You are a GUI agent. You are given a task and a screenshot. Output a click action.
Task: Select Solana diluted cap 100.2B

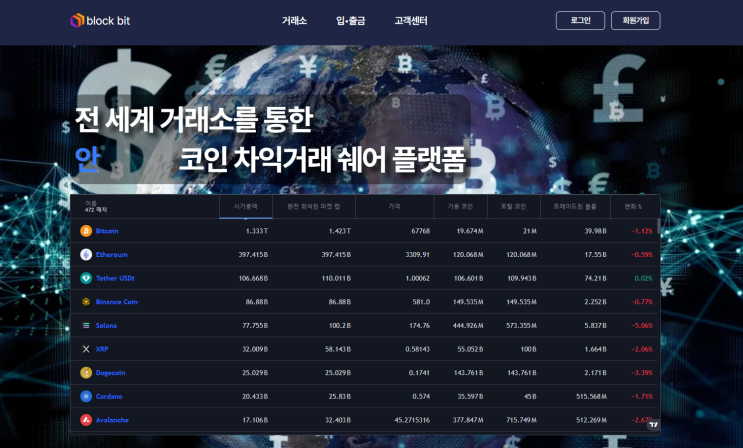coord(340,326)
